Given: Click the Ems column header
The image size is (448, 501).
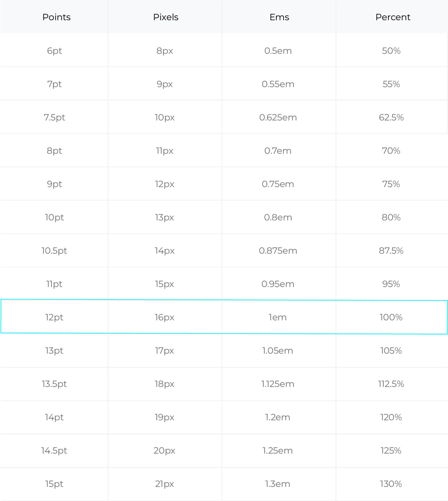Looking at the screenshot, I should click(x=279, y=17).
